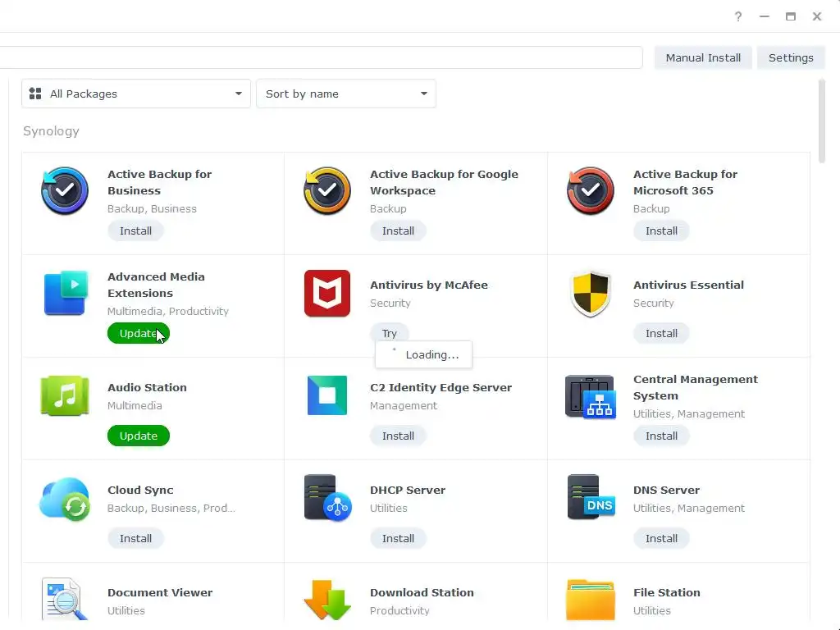The width and height of the screenshot is (840, 630).
Task: Click the Manual Install button
Action: (703, 58)
